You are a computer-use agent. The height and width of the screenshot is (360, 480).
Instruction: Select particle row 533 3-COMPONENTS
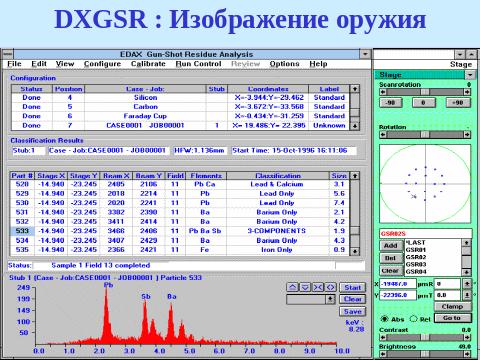click(180, 231)
